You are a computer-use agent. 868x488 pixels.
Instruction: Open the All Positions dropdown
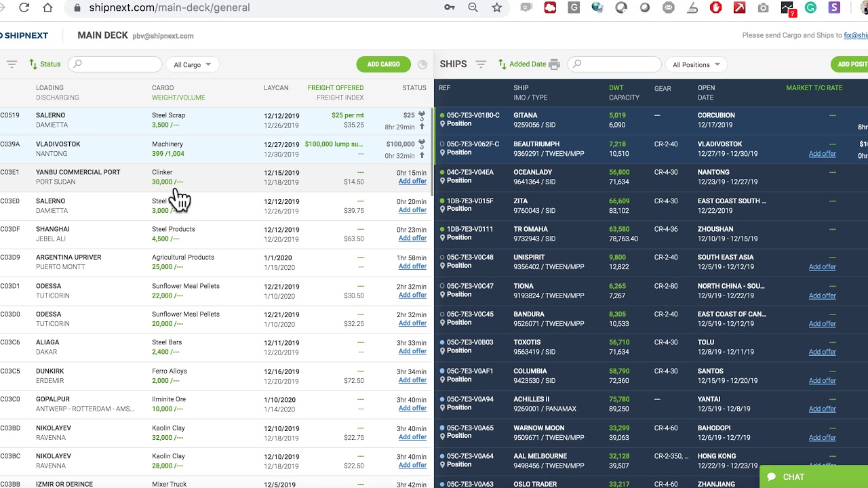pos(696,64)
